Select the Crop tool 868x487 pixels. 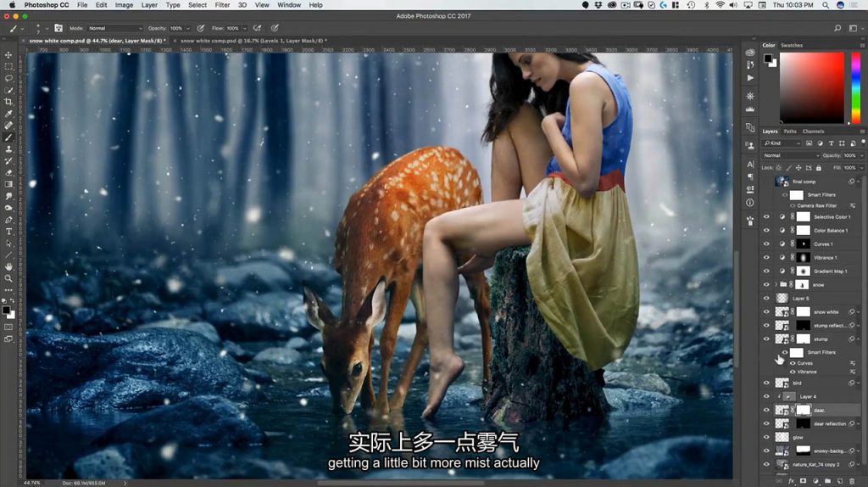(8, 102)
